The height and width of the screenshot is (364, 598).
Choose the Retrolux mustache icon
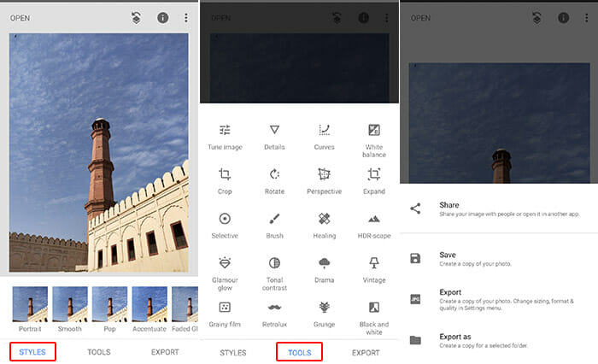point(274,311)
